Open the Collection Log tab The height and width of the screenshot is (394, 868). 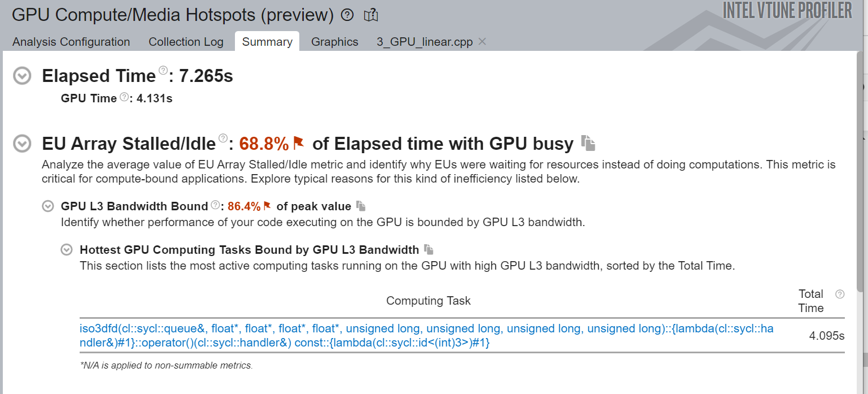(186, 42)
